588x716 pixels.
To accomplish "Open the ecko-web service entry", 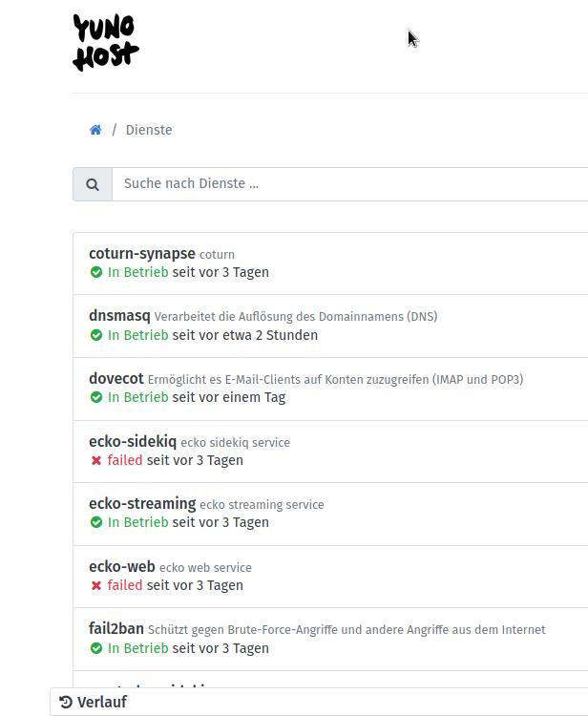I will pos(122,567).
